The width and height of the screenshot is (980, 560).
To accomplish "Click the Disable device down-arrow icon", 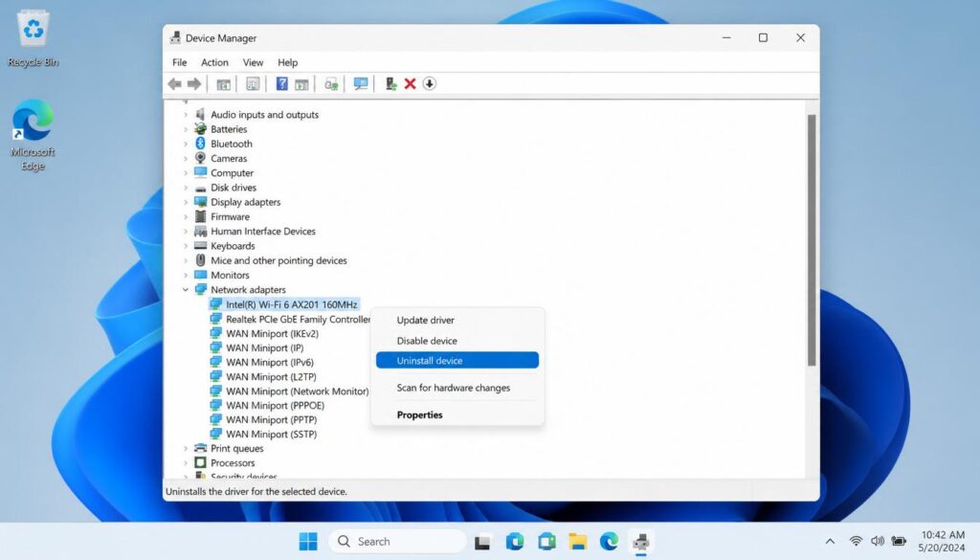I will (x=430, y=83).
